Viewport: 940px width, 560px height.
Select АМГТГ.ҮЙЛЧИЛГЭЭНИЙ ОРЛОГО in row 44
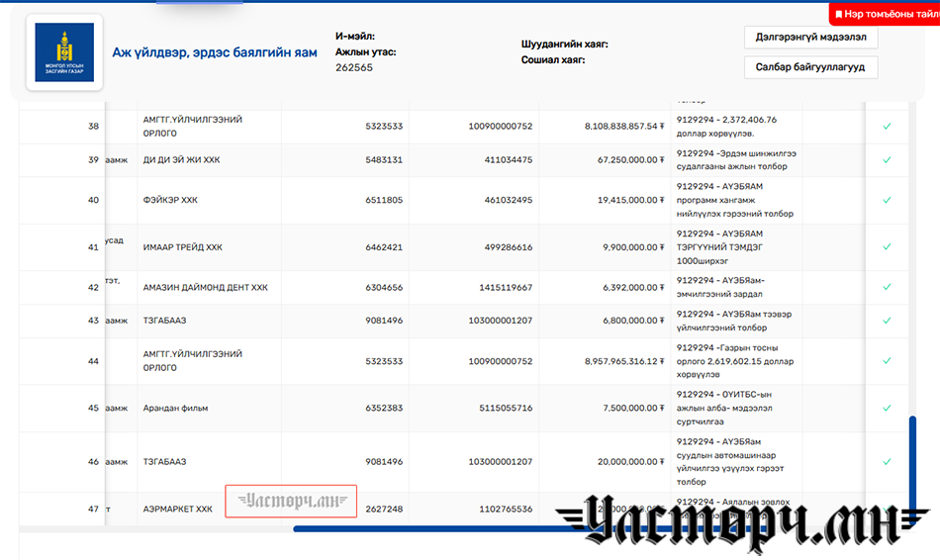tap(192, 361)
